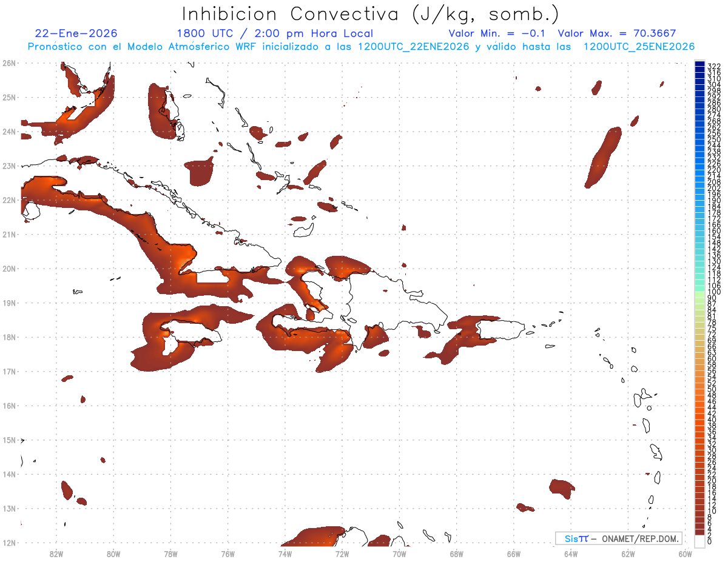
Task: Click the 'SisTT - ONAMET/REP.DOM.' credit box
Action: point(619,538)
